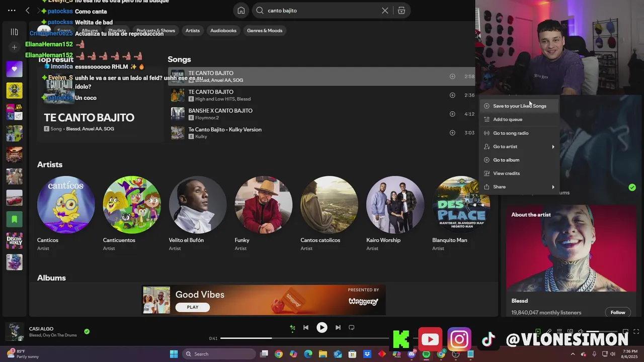
Task: Show hidden icons chevron in system tray
Action: point(573,354)
